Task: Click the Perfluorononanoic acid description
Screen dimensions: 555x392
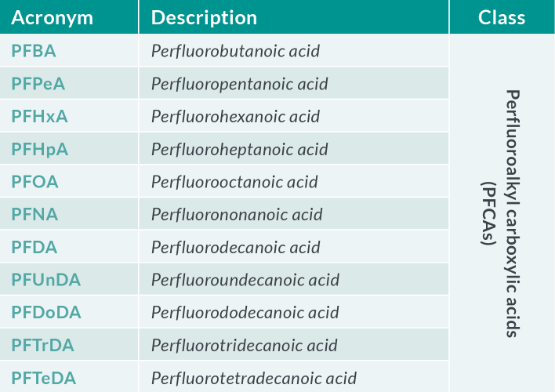Action: click(237, 215)
